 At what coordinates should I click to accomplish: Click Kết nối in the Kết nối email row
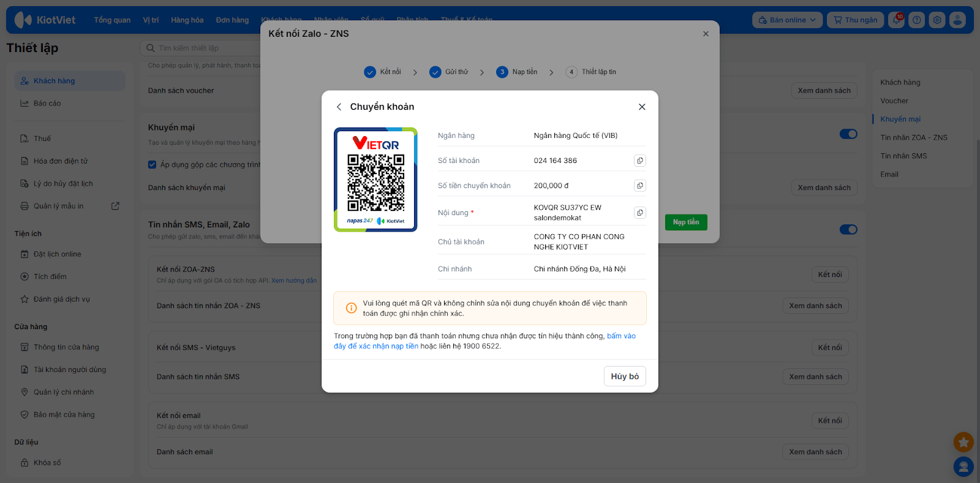830,420
